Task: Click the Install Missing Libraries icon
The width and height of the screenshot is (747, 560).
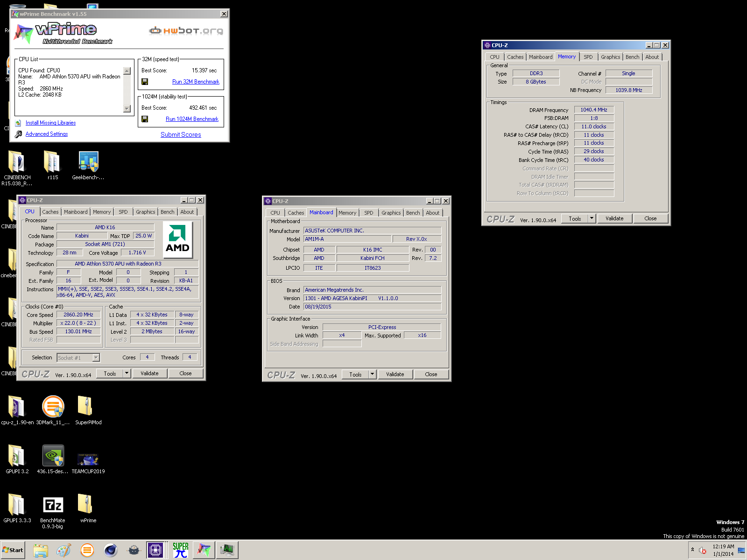Action: [18, 123]
